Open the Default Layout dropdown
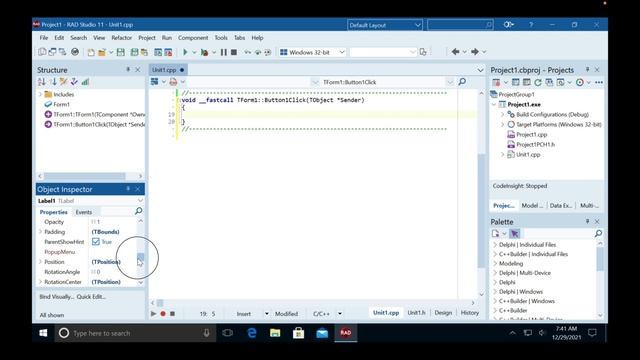Screen dimensions: 640x360 point(384,25)
